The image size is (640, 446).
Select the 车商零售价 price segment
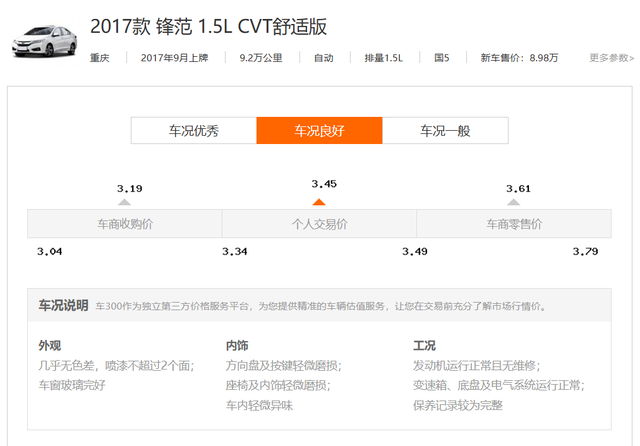[x=514, y=224]
